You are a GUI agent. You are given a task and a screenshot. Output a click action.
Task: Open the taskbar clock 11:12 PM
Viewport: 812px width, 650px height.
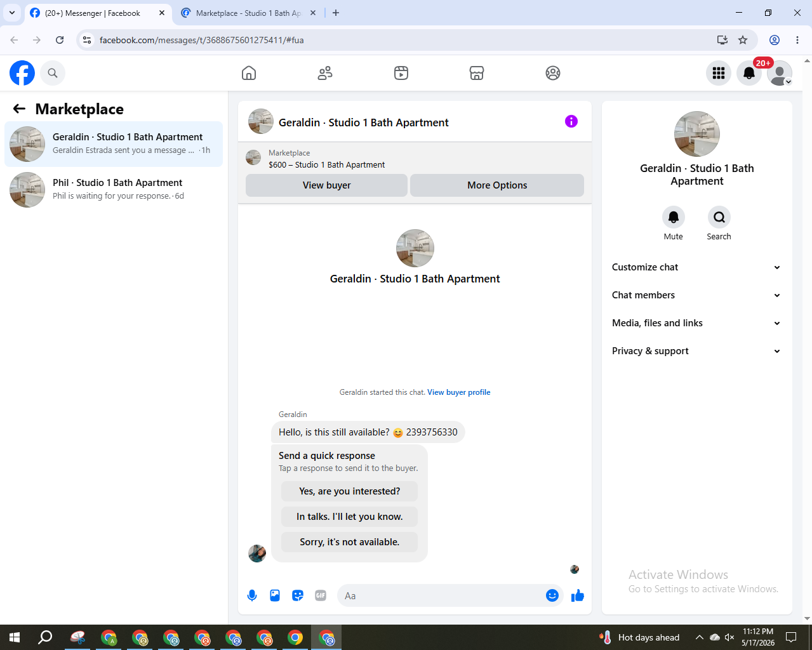click(x=758, y=637)
